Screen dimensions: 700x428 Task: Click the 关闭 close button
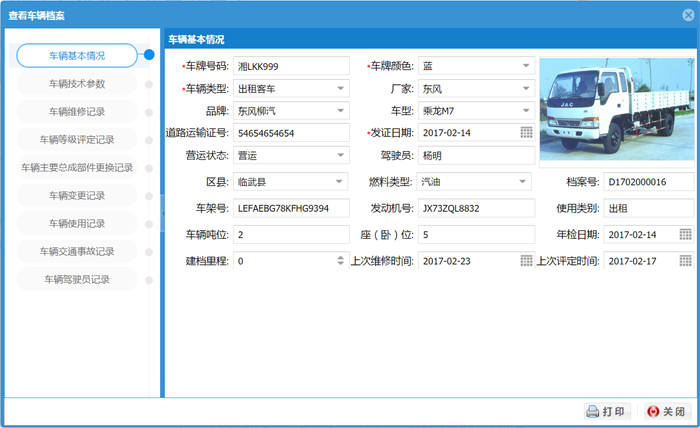pyautogui.click(x=668, y=411)
